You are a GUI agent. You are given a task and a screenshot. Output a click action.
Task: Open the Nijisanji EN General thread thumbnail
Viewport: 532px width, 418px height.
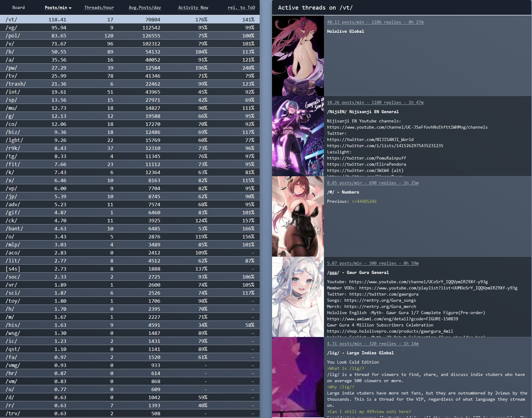[x=298, y=136]
